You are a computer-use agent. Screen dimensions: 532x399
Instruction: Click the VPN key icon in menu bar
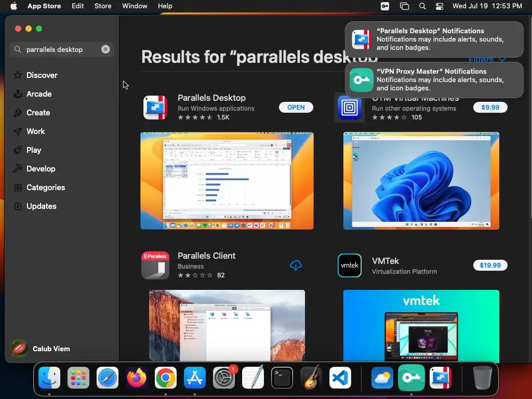385,6
